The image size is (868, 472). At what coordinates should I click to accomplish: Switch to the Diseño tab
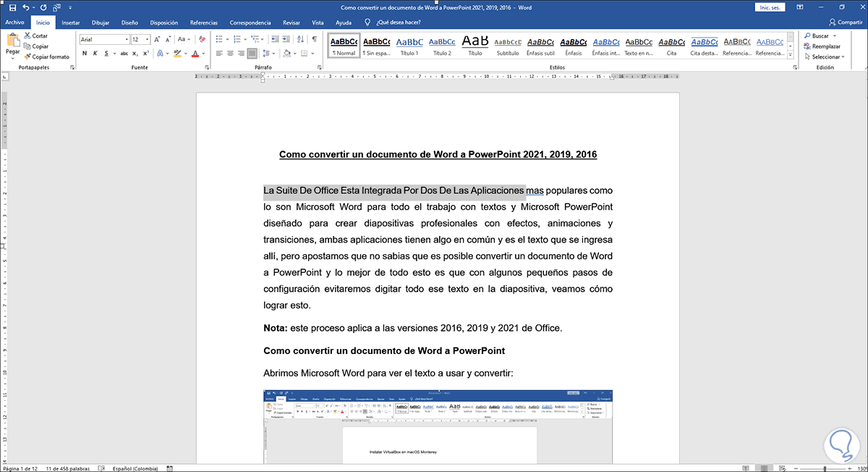coord(130,22)
